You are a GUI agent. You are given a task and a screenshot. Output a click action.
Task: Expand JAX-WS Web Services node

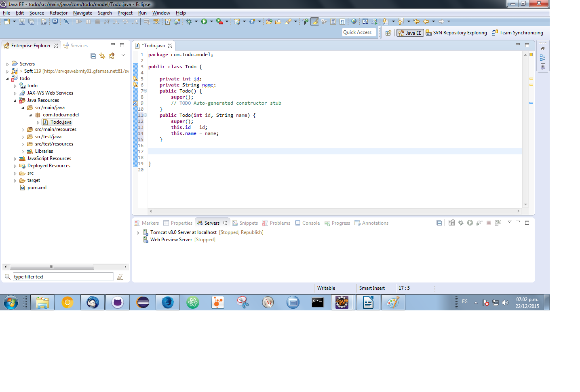[x=15, y=93]
